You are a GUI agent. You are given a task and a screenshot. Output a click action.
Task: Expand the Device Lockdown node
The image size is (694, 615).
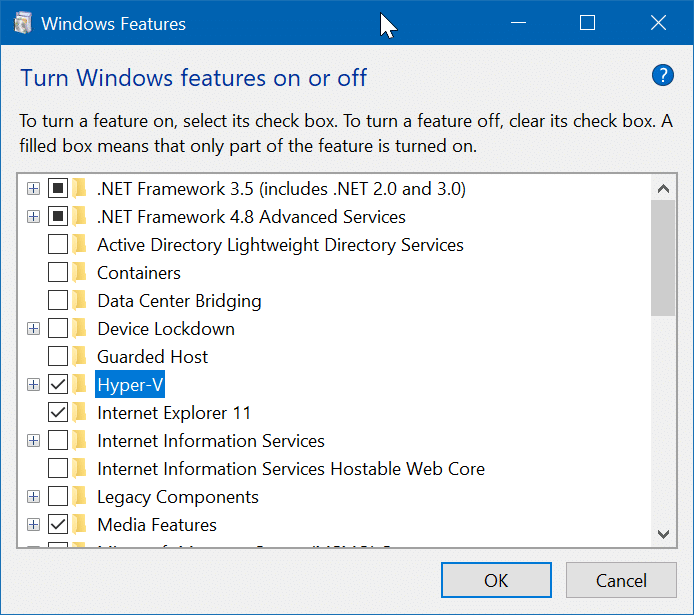(33, 329)
